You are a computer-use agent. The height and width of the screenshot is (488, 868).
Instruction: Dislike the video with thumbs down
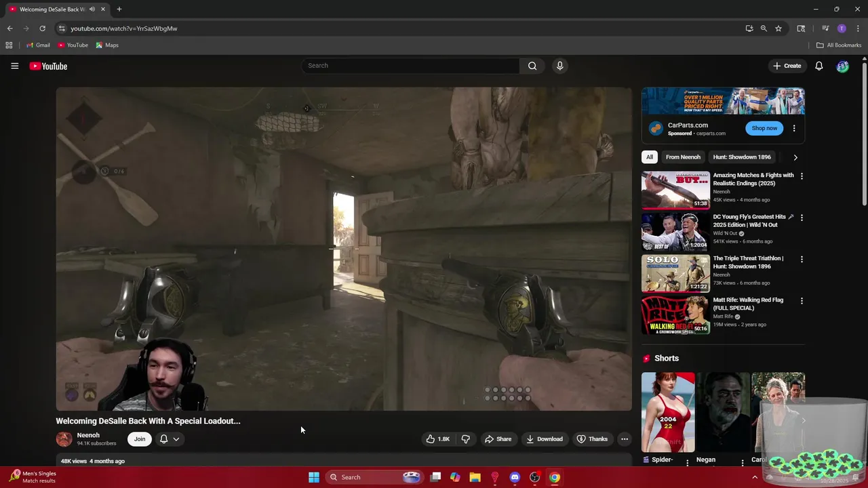click(x=465, y=439)
